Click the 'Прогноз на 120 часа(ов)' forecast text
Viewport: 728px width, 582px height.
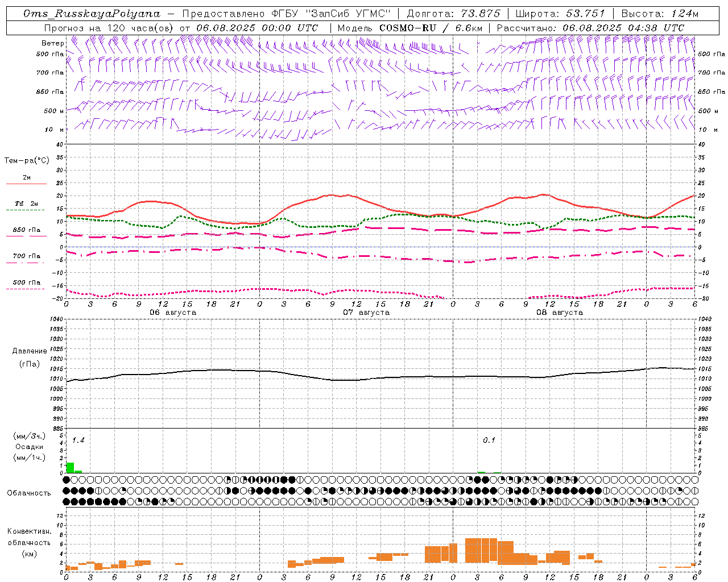[x=109, y=28]
